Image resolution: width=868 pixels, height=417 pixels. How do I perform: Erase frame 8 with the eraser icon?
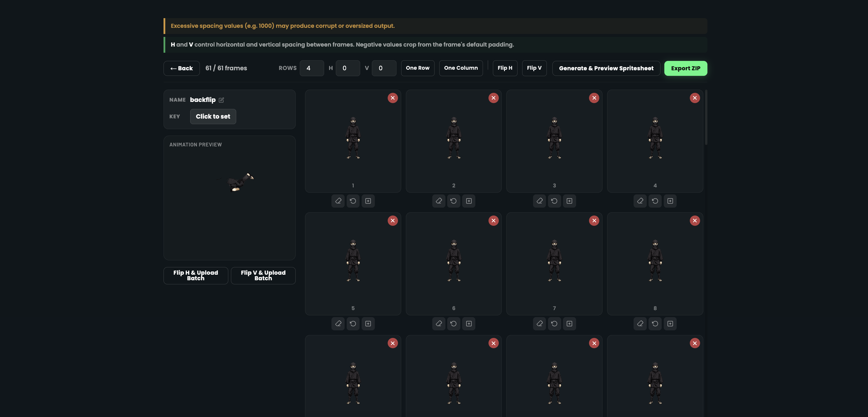639,323
